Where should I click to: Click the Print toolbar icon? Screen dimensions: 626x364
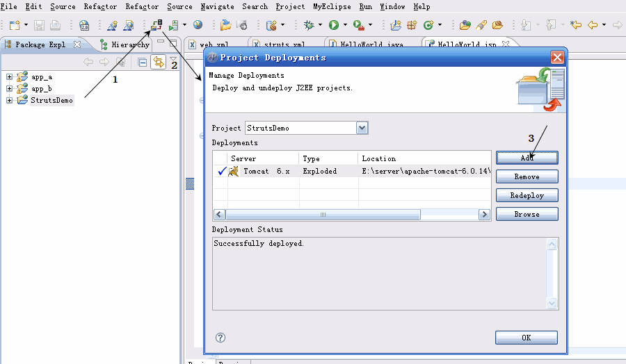pyautogui.click(x=56, y=26)
